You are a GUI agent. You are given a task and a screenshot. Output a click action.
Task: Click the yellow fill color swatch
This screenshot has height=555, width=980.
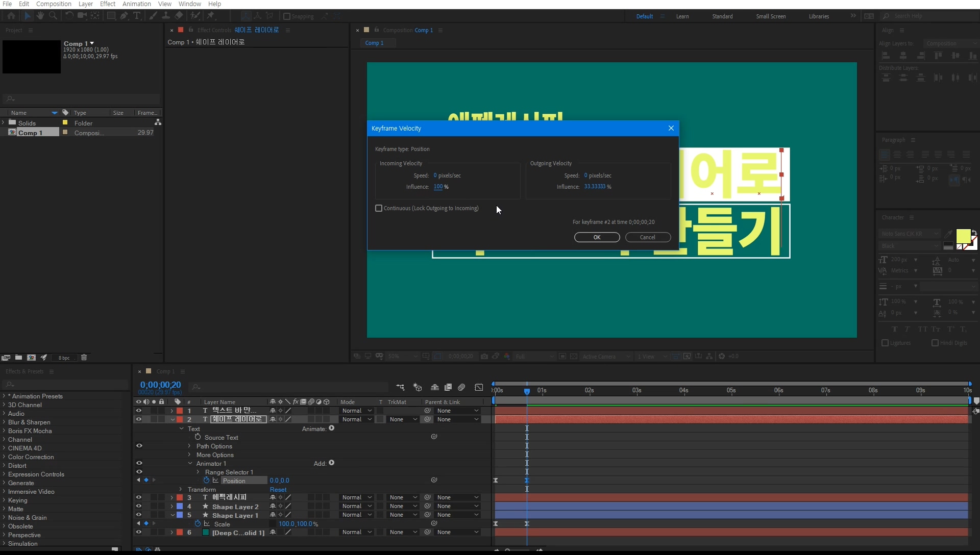(x=963, y=236)
